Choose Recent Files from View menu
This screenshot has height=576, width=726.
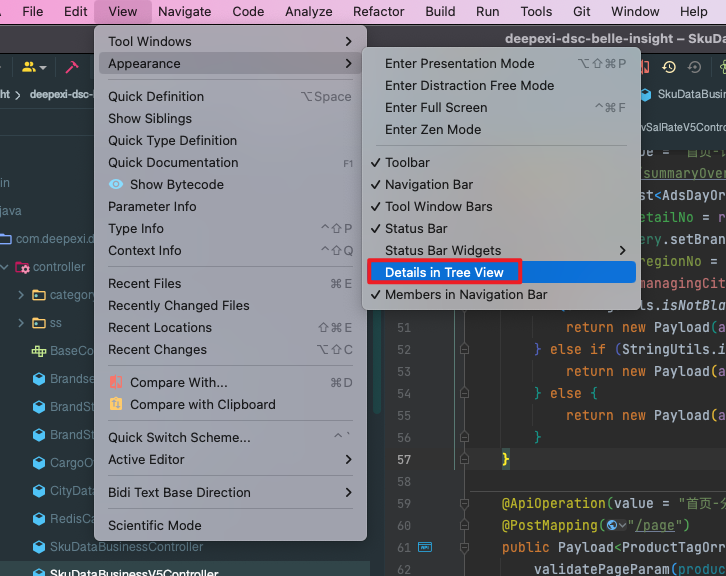145,283
